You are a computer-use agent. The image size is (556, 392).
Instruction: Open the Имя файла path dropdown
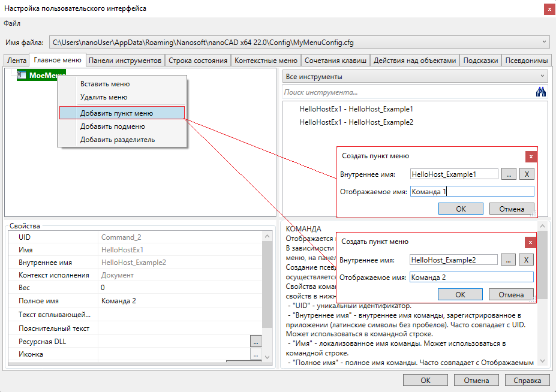coord(544,42)
